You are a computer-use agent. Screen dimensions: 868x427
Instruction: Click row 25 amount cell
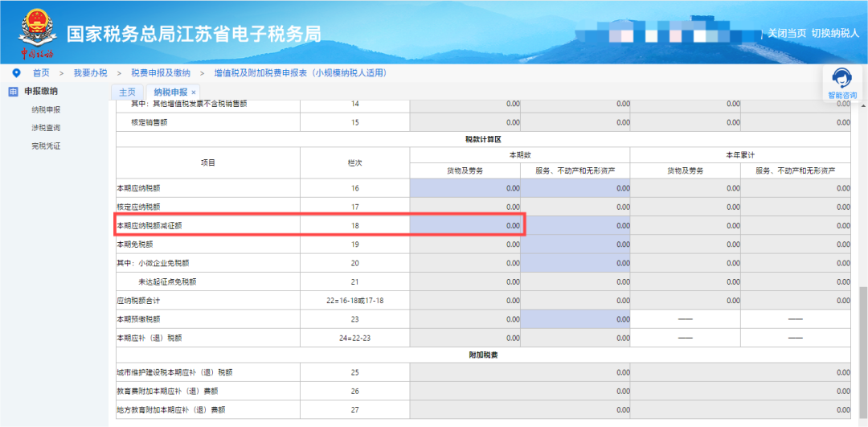[x=520, y=372]
